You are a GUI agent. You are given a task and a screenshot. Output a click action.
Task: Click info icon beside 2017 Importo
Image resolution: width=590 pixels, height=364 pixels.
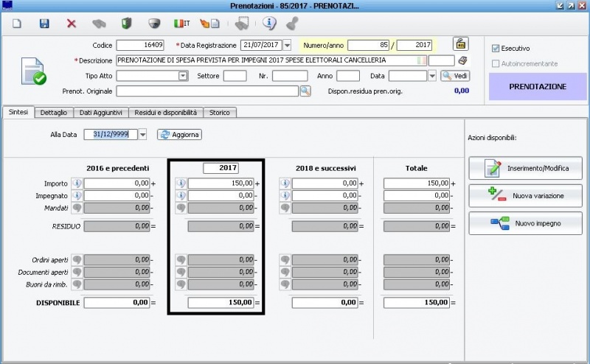(x=181, y=183)
